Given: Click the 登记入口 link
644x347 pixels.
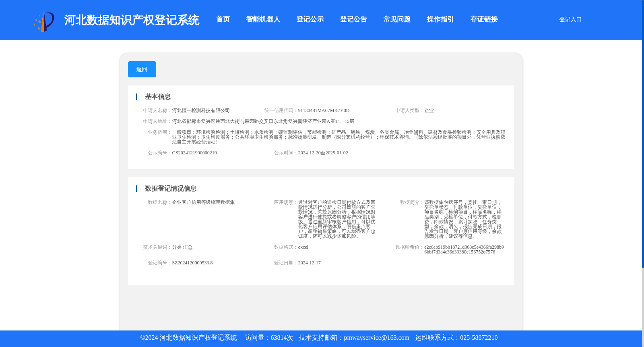Looking at the screenshot, I should pyautogui.click(x=570, y=19).
